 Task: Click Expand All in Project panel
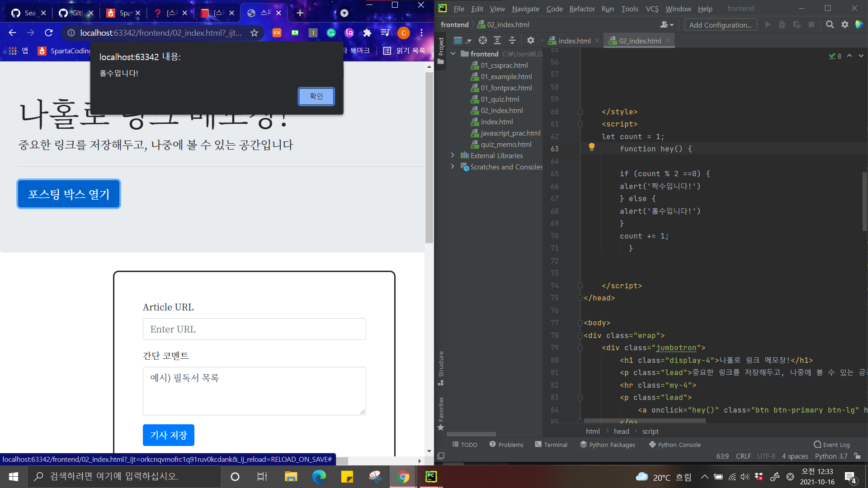click(497, 41)
